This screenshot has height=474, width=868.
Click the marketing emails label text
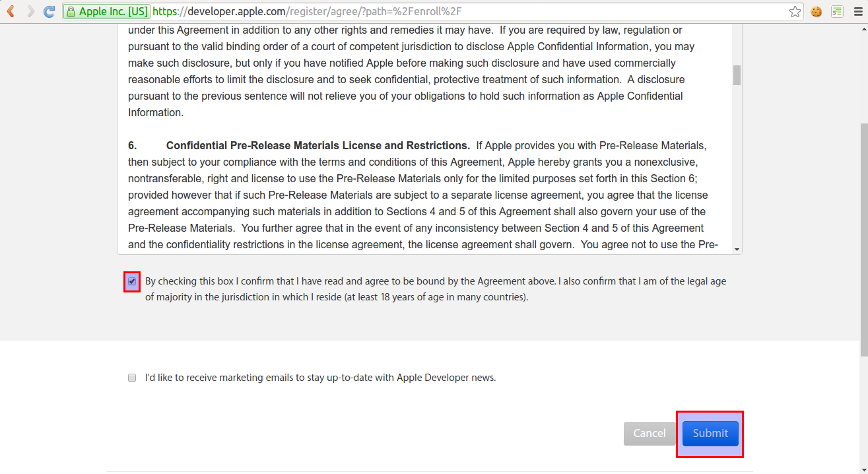point(319,377)
